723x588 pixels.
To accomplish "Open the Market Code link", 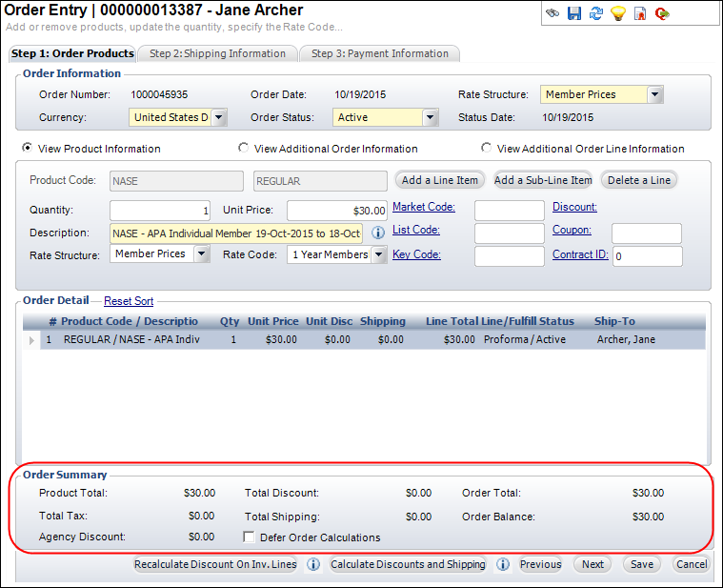I will [424, 207].
